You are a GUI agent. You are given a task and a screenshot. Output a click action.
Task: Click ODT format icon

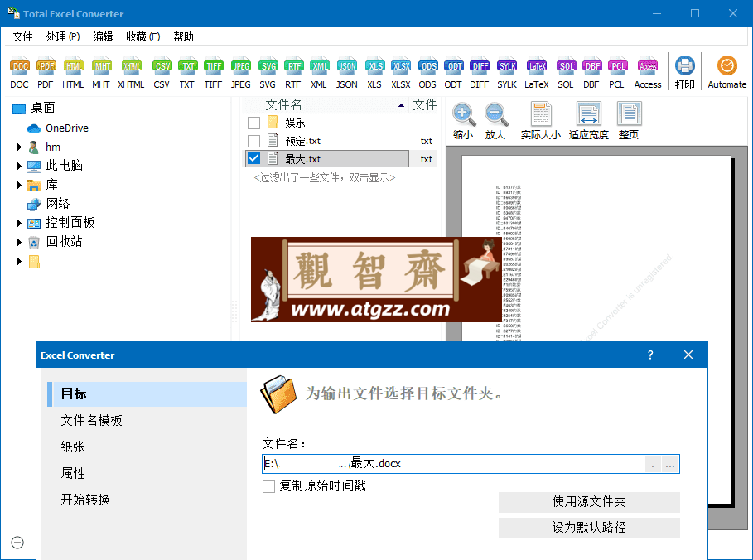click(453, 66)
